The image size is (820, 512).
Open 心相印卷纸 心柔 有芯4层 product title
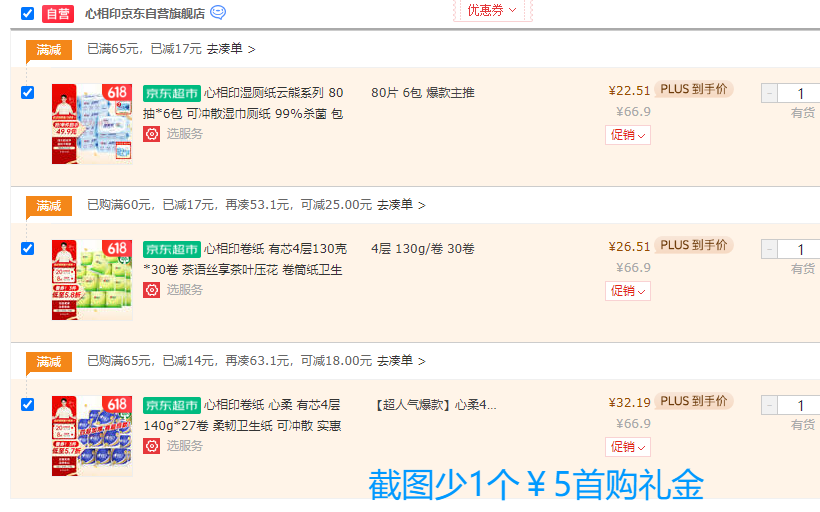point(242,415)
